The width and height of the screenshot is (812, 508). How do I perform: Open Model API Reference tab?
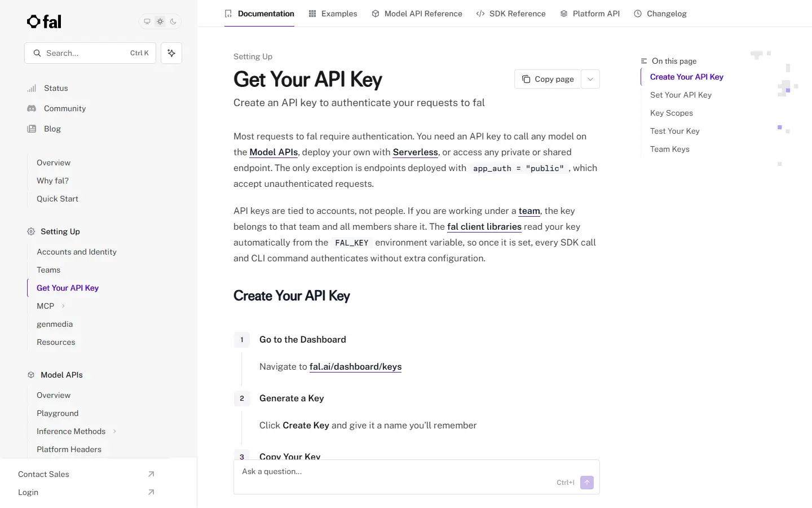(x=417, y=14)
